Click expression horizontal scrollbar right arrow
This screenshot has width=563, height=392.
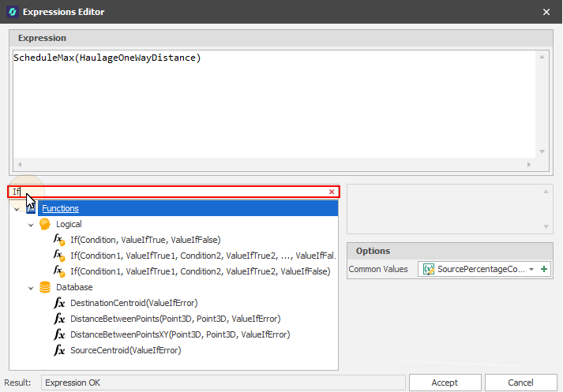[529, 164]
